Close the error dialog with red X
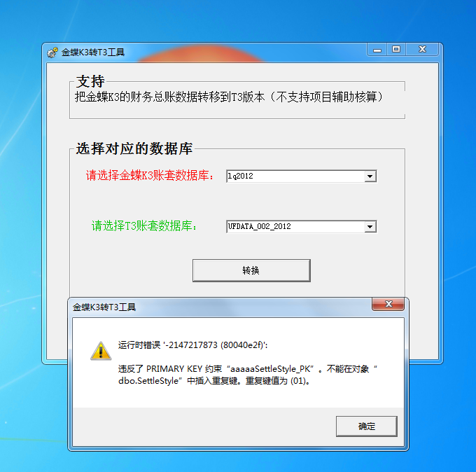476x472 pixels. (x=388, y=304)
